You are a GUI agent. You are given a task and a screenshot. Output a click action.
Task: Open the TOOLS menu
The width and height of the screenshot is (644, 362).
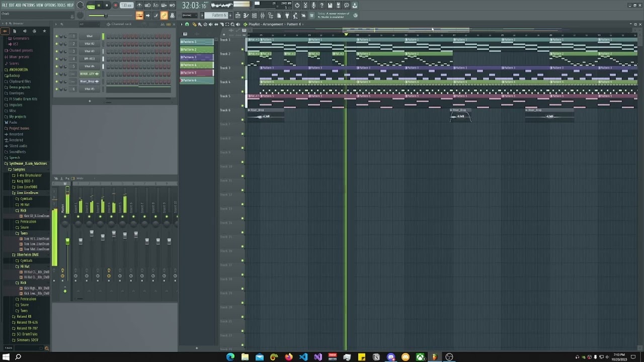tap(61, 5)
